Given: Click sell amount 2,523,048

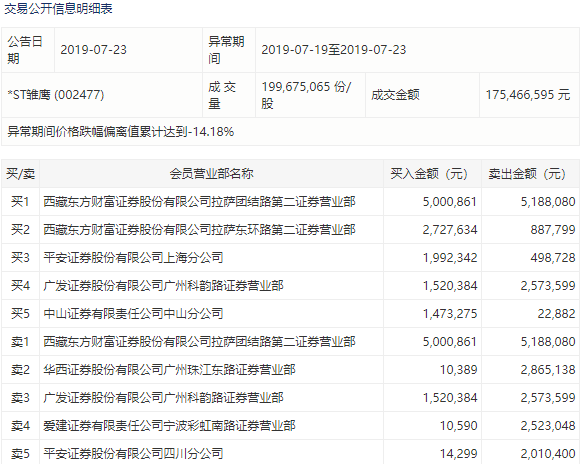Looking at the screenshot, I should tap(548, 426).
